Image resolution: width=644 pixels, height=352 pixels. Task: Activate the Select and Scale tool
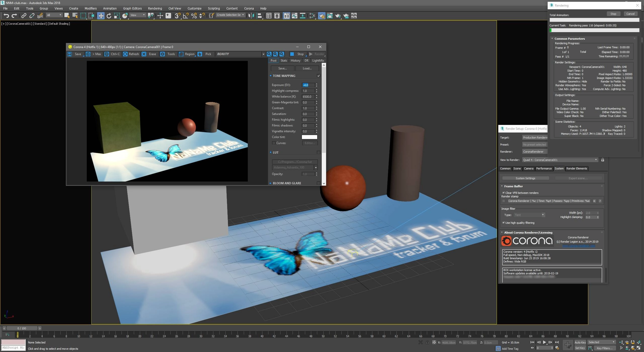(117, 16)
